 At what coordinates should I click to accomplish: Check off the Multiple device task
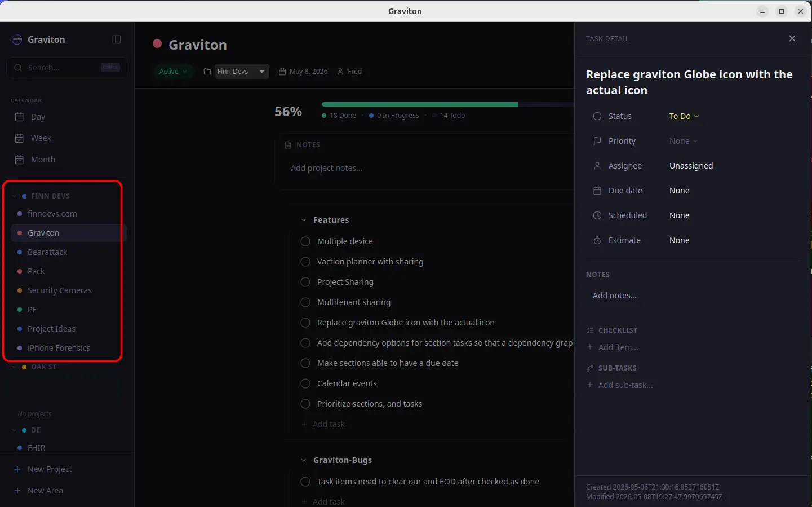pos(305,241)
